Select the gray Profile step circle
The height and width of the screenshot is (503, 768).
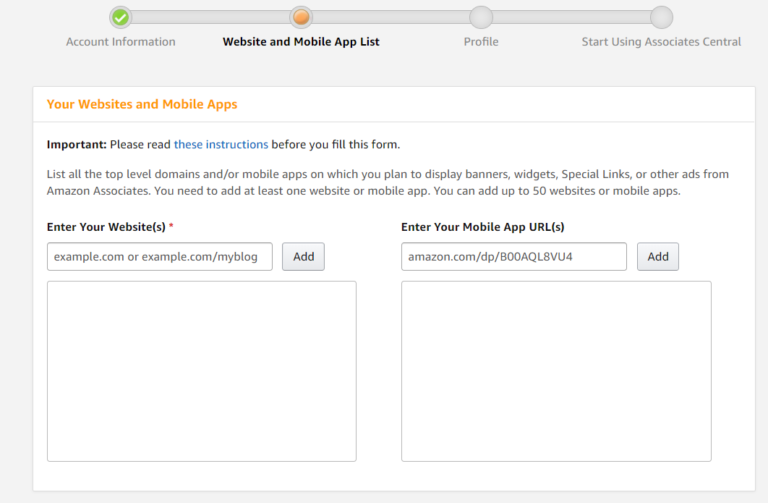pyautogui.click(x=481, y=17)
